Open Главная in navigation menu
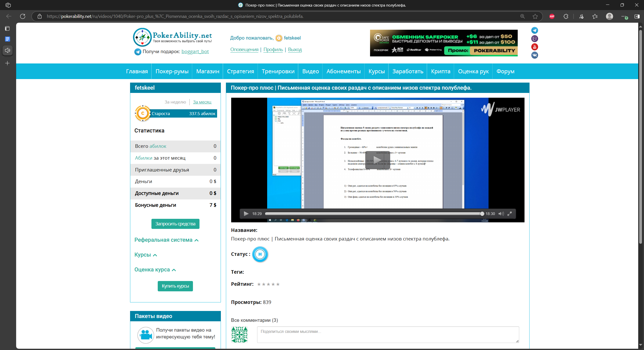The image size is (644, 350). click(x=137, y=71)
